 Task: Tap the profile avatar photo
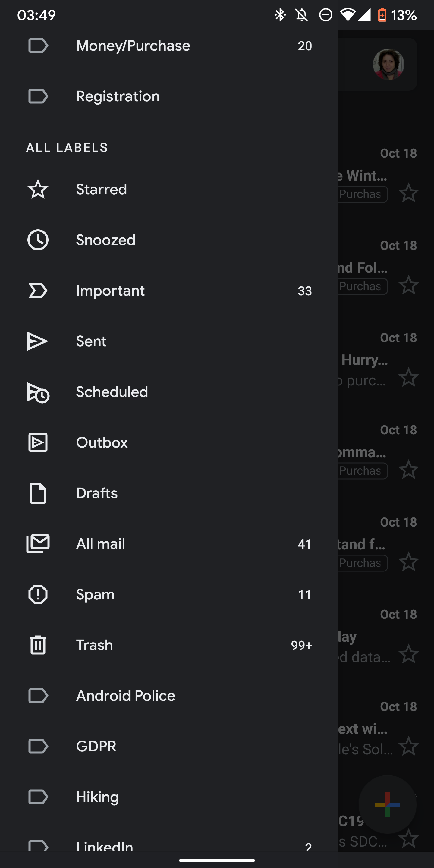(x=388, y=64)
